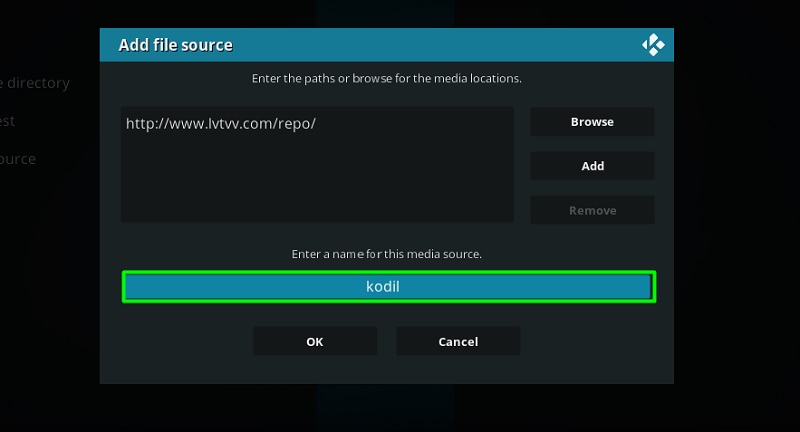Image resolution: width=800 pixels, height=432 pixels.
Task: Click the greyed-out Remove button
Action: click(x=592, y=210)
